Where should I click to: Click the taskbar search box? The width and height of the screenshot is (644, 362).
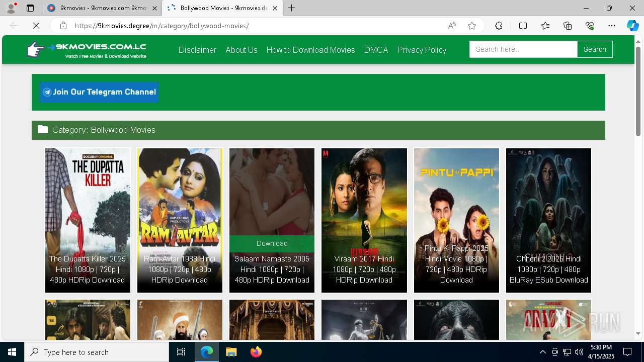tap(97, 352)
